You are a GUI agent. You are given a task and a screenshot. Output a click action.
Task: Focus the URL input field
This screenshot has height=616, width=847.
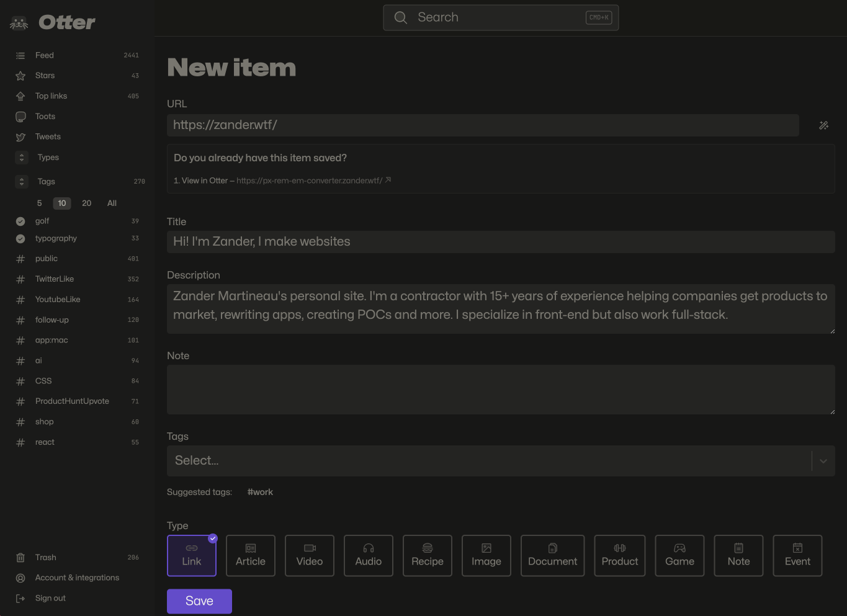pyautogui.click(x=483, y=125)
